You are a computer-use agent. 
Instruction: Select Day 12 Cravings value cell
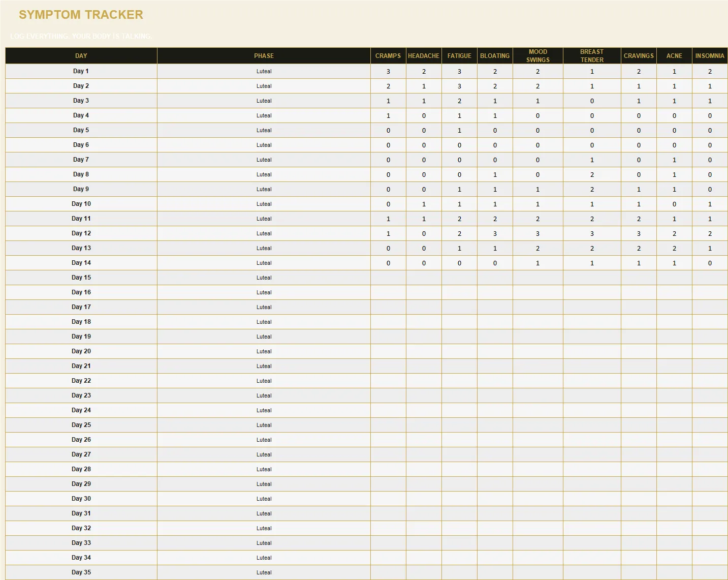pyautogui.click(x=639, y=233)
